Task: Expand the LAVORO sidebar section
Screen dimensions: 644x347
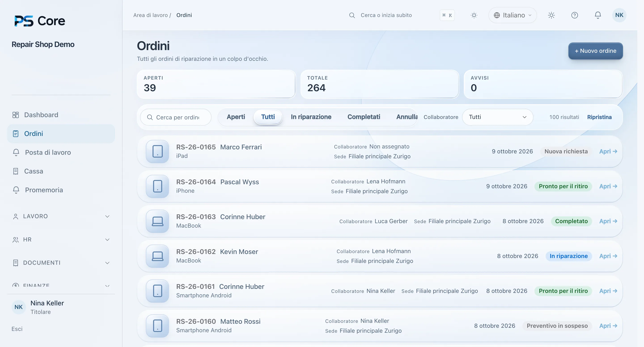Action: 61,216
